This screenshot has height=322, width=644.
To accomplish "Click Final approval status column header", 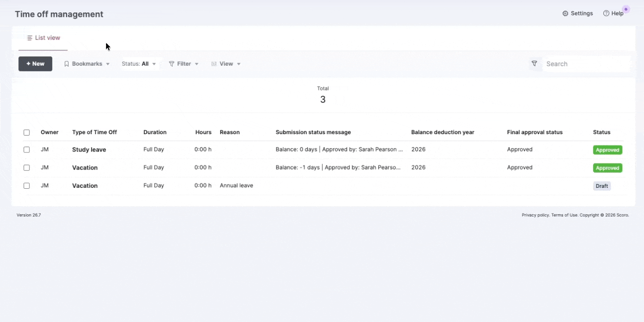I will pos(535,132).
